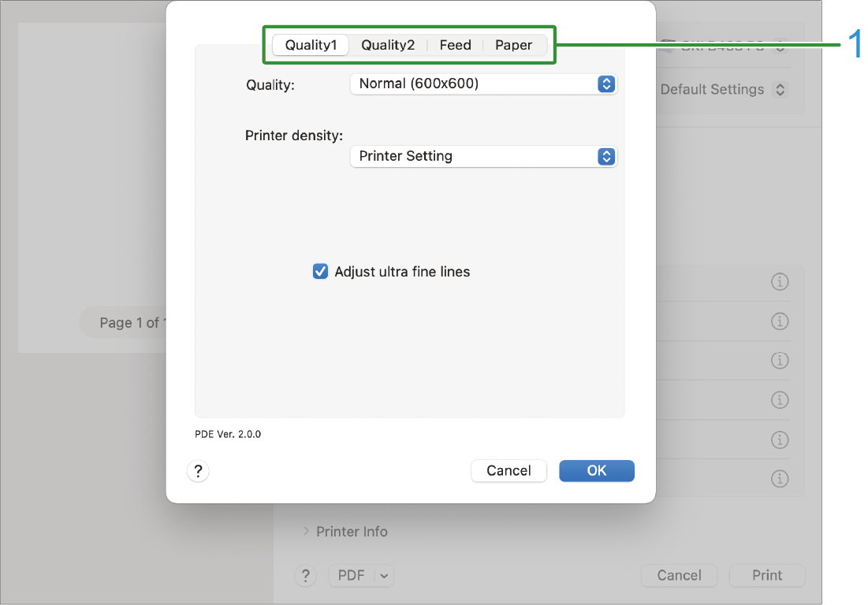The width and height of the screenshot is (868, 605).
Task: Open the first info icon in the options list
Action: (780, 282)
